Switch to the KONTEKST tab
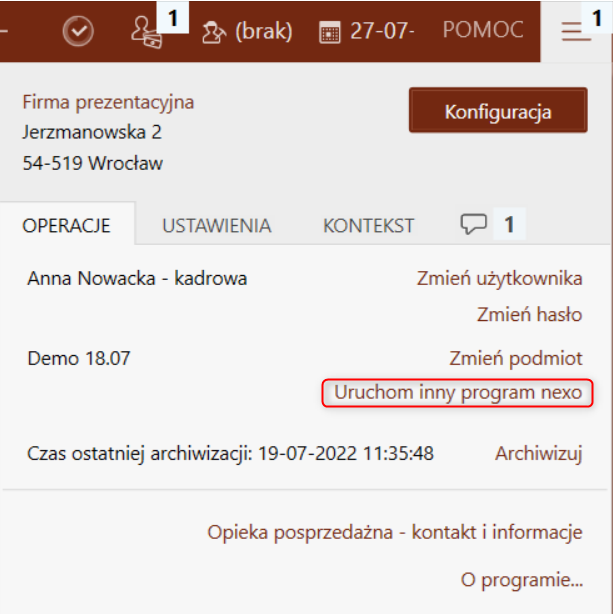The height and width of the screenshot is (614, 613). point(368,226)
